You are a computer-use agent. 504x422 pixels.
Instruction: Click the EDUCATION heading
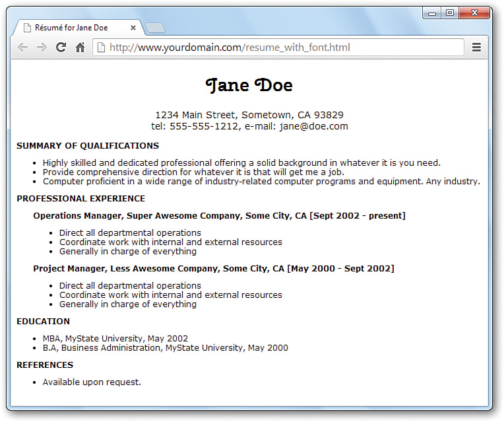point(43,322)
